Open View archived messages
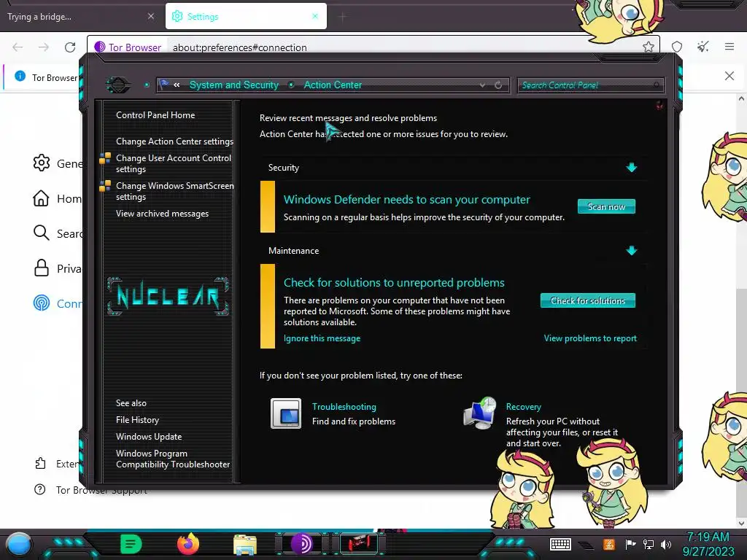The height and width of the screenshot is (560, 747). [x=163, y=214]
